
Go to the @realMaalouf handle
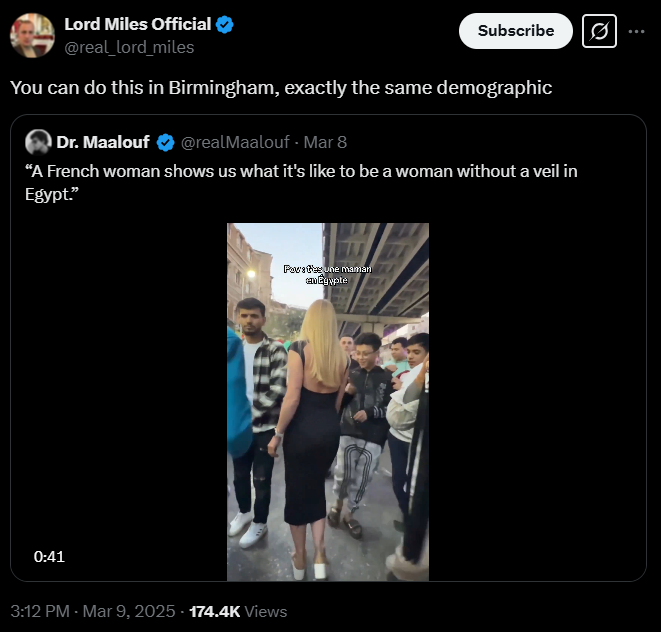point(233,142)
